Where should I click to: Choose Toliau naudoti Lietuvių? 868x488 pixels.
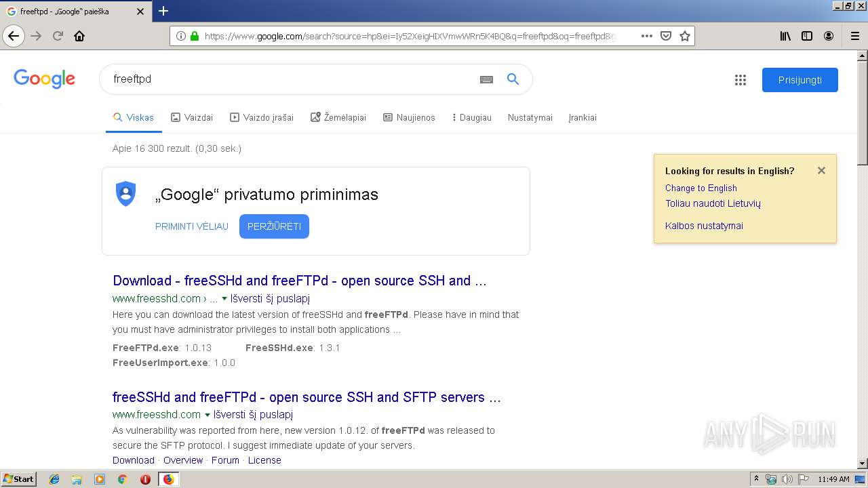[713, 203]
